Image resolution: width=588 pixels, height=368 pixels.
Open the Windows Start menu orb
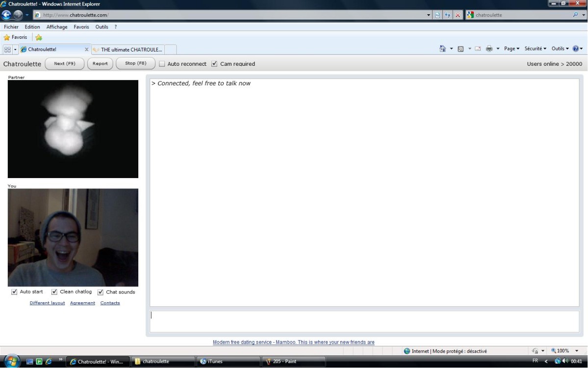click(12, 362)
